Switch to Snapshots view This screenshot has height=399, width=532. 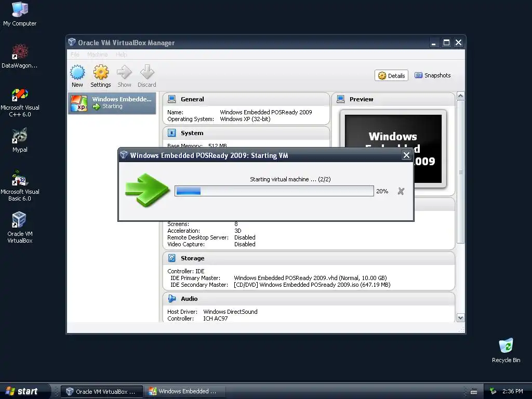click(433, 75)
